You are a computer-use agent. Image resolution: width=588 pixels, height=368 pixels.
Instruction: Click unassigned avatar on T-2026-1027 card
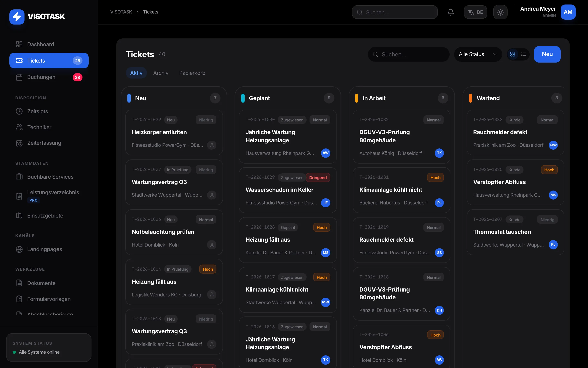click(212, 195)
